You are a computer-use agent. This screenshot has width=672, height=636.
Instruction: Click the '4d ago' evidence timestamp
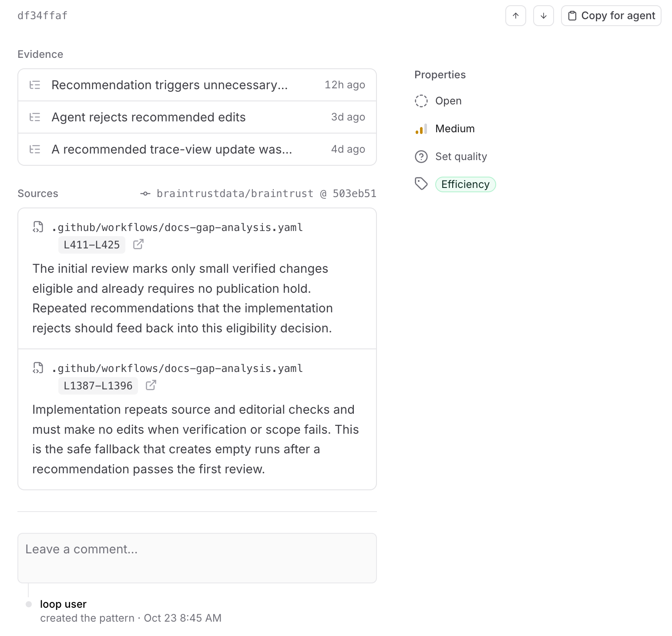tap(348, 149)
